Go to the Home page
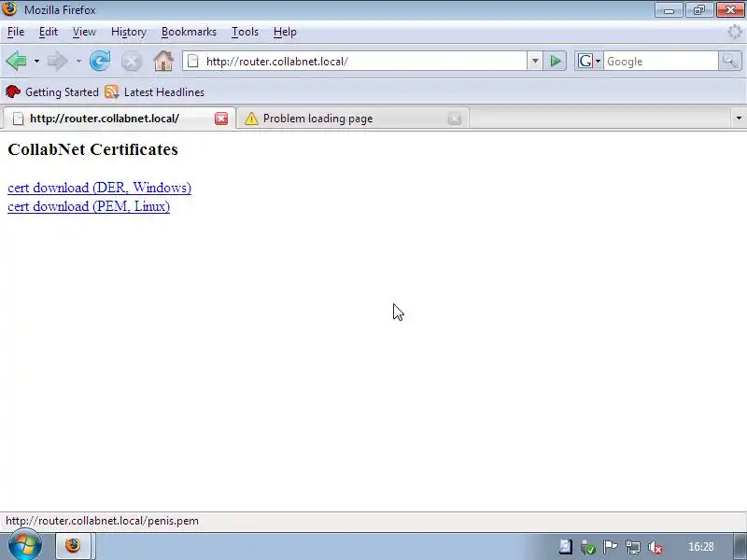This screenshot has width=747, height=560. pyautogui.click(x=162, y=61)
